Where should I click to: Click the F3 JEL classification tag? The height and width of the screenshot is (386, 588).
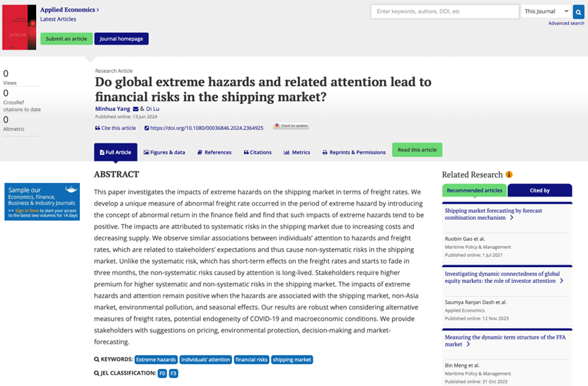(x=173, y=373)
